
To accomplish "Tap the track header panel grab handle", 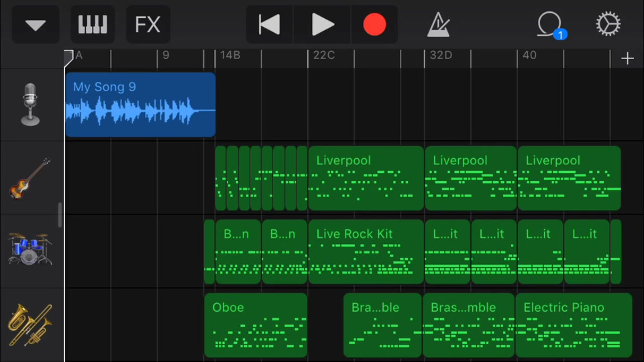I will click(x=60, y=215).
